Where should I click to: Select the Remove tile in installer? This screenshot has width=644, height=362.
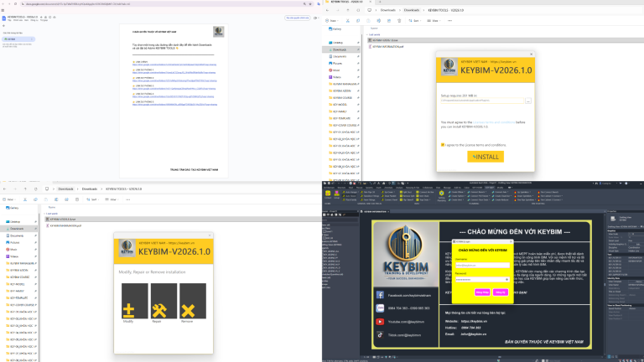(x=193, y=301)
